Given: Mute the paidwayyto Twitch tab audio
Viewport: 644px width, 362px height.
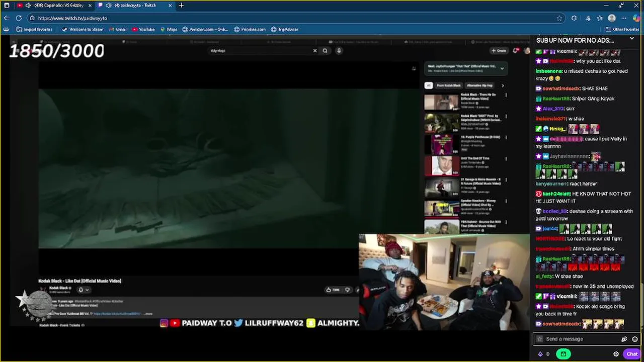Looking at the screenshot, I should [x=108, y=6].
